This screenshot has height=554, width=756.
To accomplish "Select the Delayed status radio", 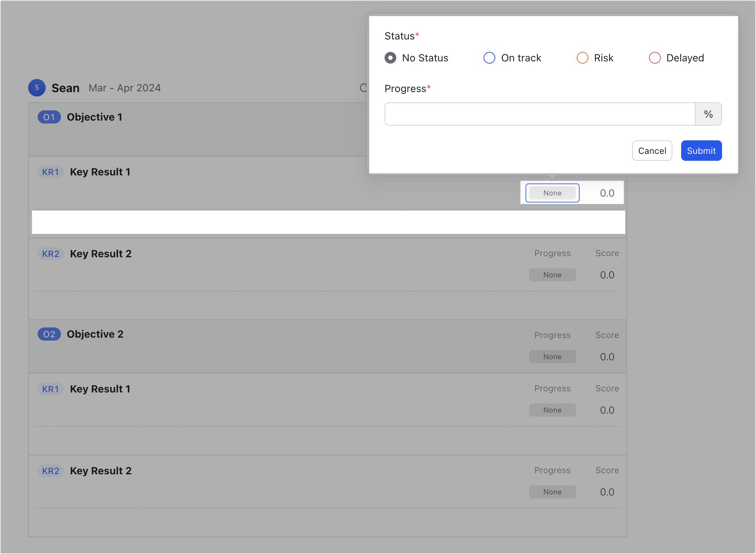I will 654,58.
